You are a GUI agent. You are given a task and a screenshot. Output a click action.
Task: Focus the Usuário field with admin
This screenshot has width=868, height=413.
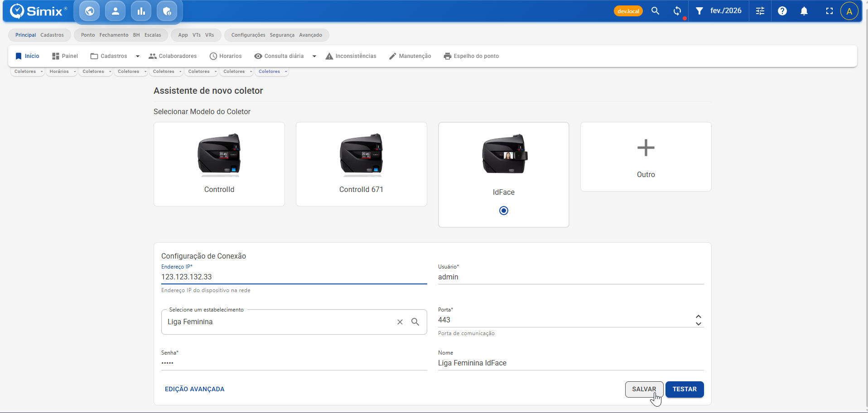coord(571,277)
